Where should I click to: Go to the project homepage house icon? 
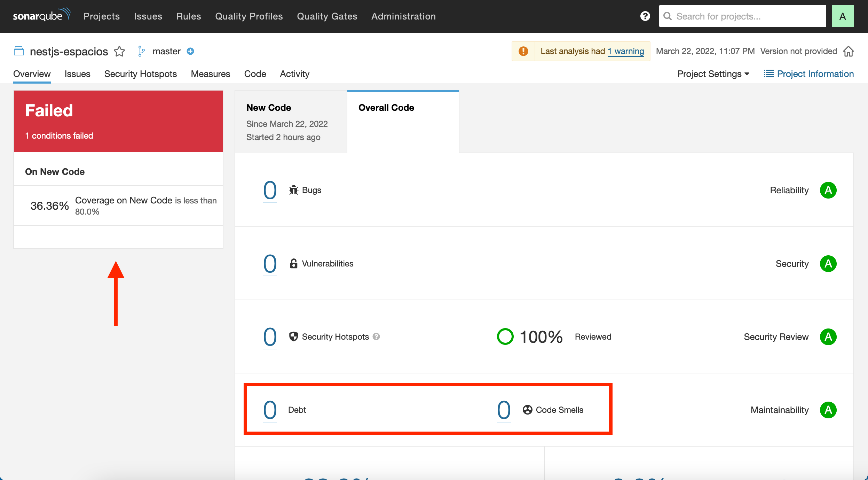(x=849, y=51)
